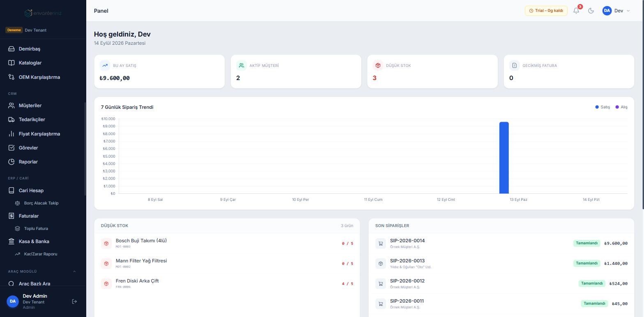Click the Deneme tenant badge
Image resolution: width=644 pixels, height=317 pixels.
[x=14, y=30]
